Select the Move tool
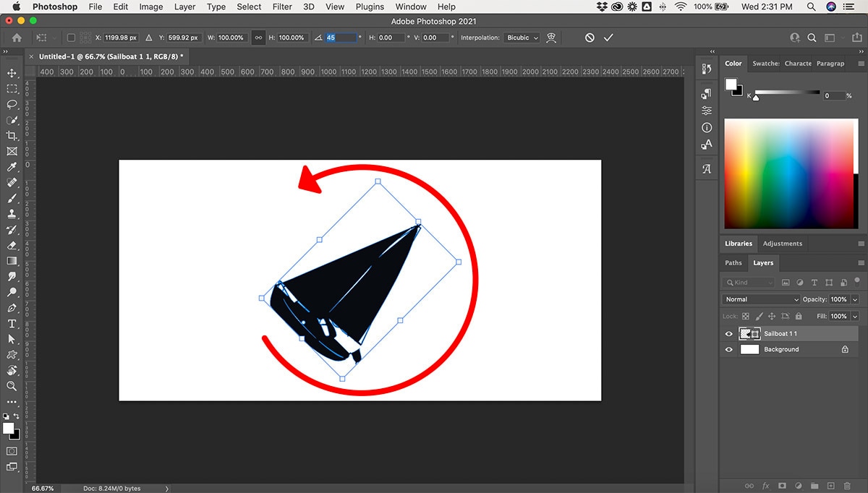This screenshot has width=868, height=493. pos(12,73)
